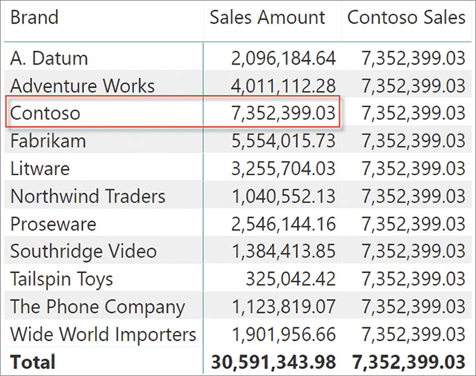The height and width of the screenshot is (376, 476).
Task: Select the Proseware brand cell
Action: click(53, 224)
